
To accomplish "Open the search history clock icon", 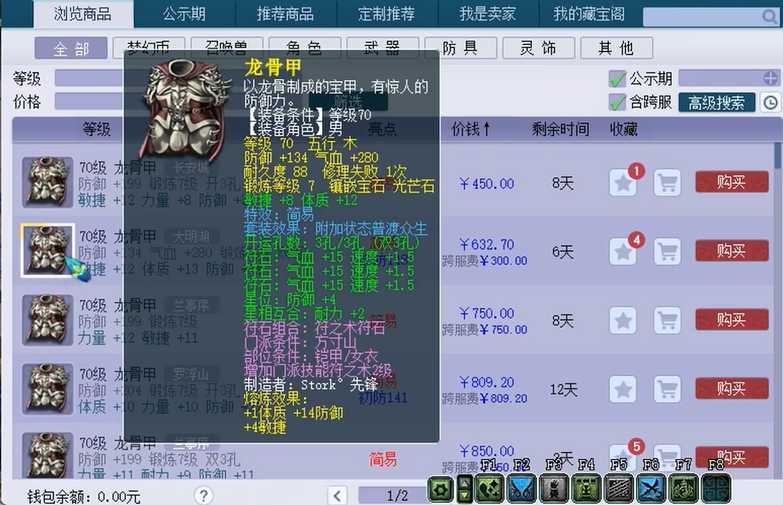I will (x=771, y=103).
